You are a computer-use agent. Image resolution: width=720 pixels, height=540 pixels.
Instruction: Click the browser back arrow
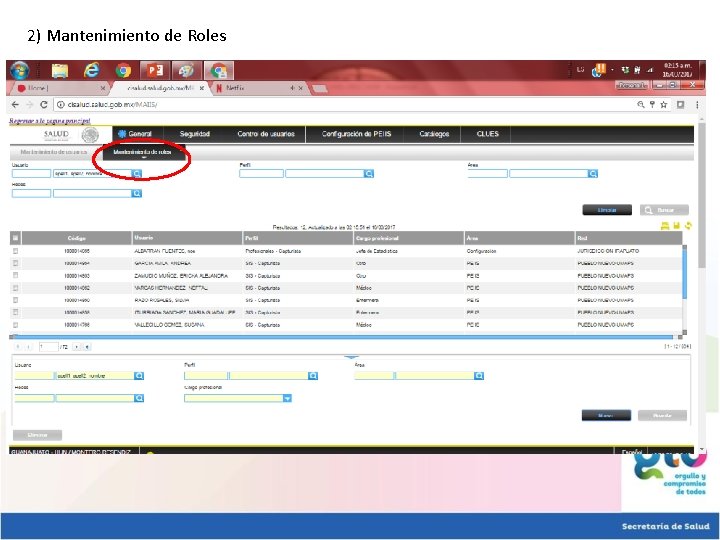[x=15, y=105]
